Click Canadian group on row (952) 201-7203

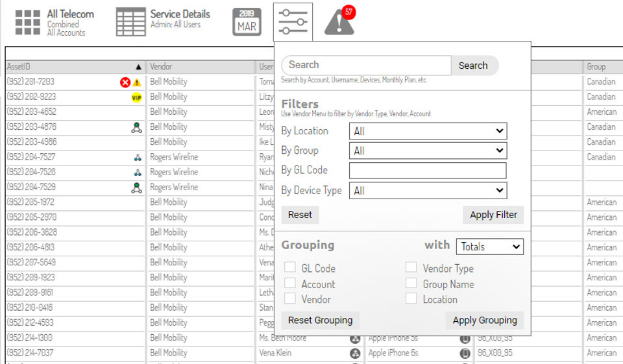click(601, 82)
